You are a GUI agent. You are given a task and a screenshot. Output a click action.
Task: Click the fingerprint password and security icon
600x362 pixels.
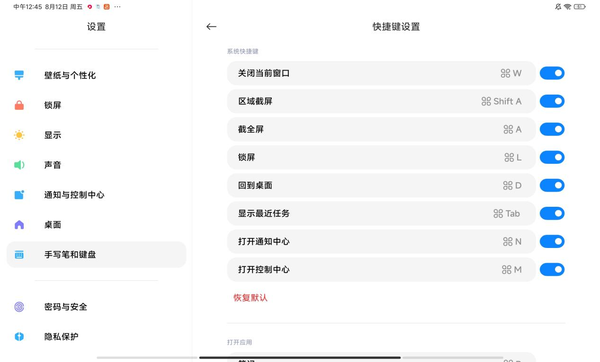point(19,307)
